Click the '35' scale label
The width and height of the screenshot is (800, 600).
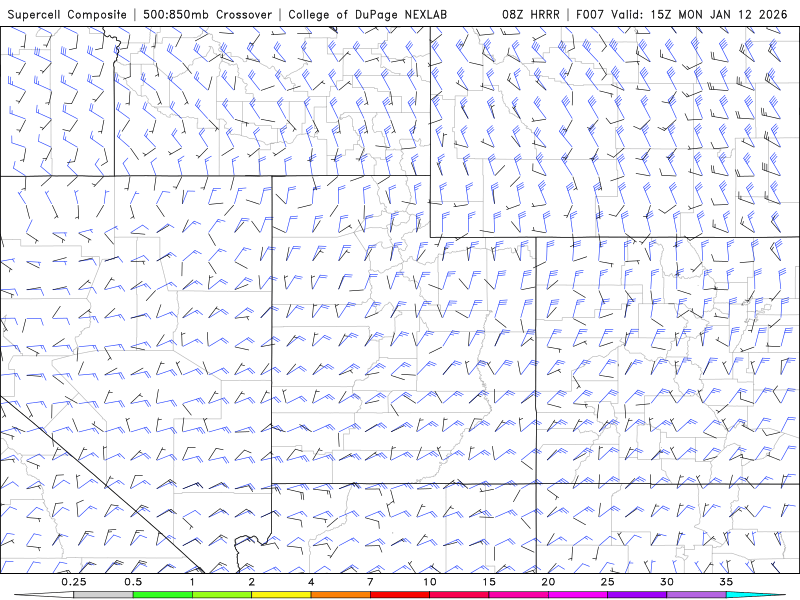point(726,582)
